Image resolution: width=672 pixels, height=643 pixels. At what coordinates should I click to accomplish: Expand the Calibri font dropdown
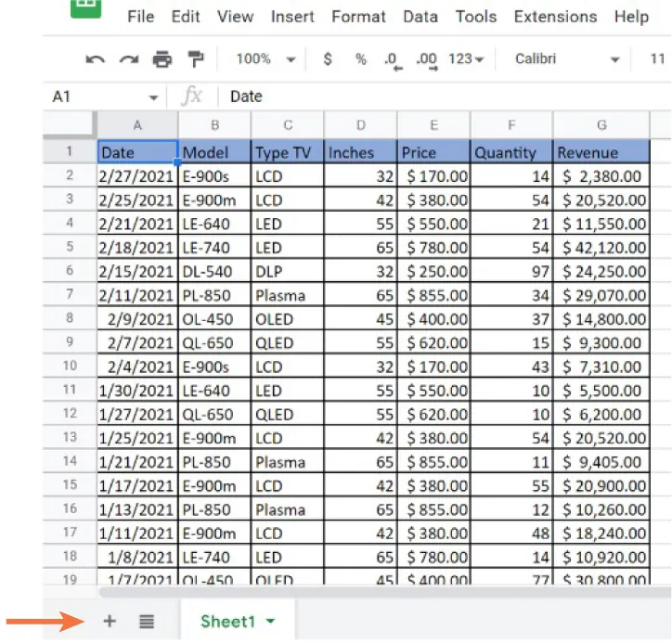pyautogui.click(x=567, y=59)
